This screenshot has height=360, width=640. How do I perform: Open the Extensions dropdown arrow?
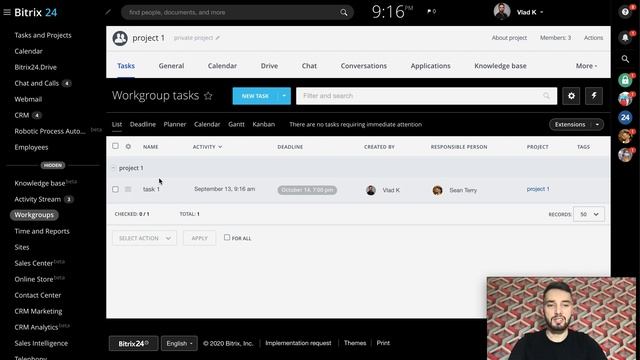click(597, 124)
